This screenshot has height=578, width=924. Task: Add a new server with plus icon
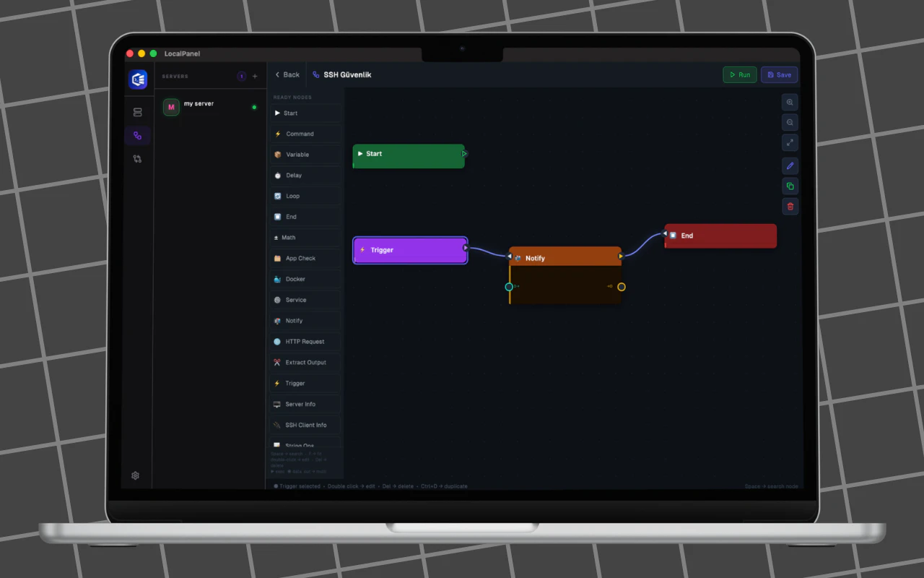(x=255, y=77)
